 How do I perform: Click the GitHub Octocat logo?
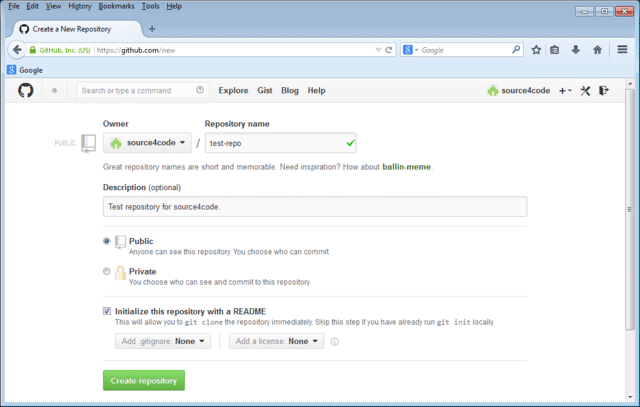pos(25,90)
